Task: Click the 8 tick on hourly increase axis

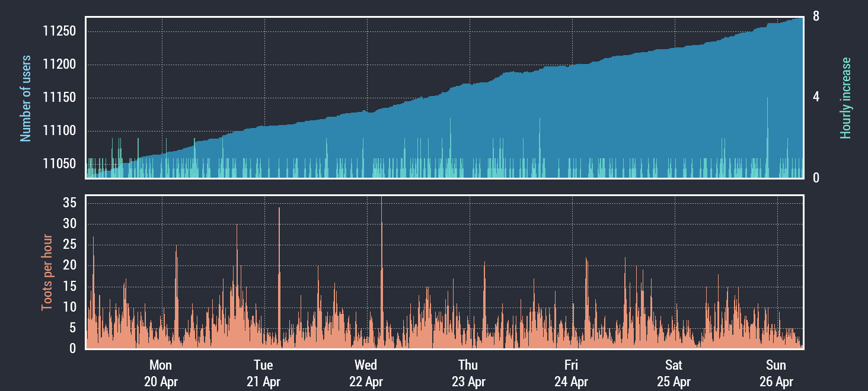Action: (x=816, y=17)
